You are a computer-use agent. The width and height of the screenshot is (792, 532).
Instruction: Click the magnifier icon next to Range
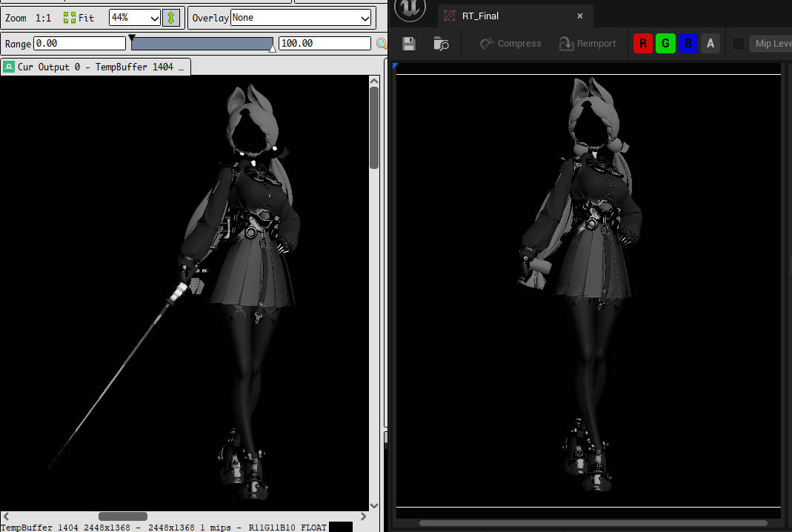click(x=381, y=44)
